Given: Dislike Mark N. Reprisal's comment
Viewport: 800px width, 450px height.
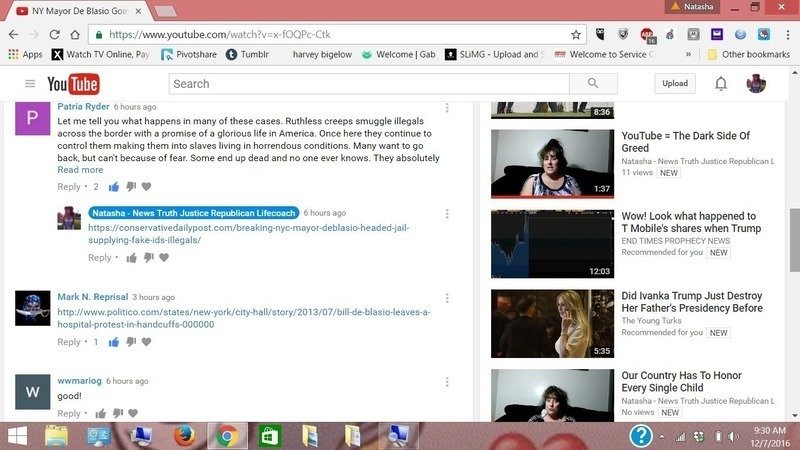Looking at the screenshot, I should pyautogui.click(x=131, y=342).
